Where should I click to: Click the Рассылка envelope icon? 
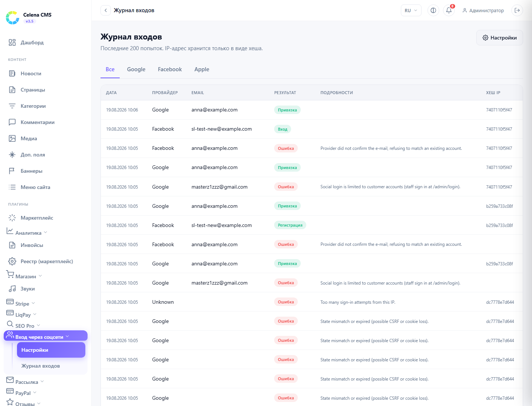10,380
